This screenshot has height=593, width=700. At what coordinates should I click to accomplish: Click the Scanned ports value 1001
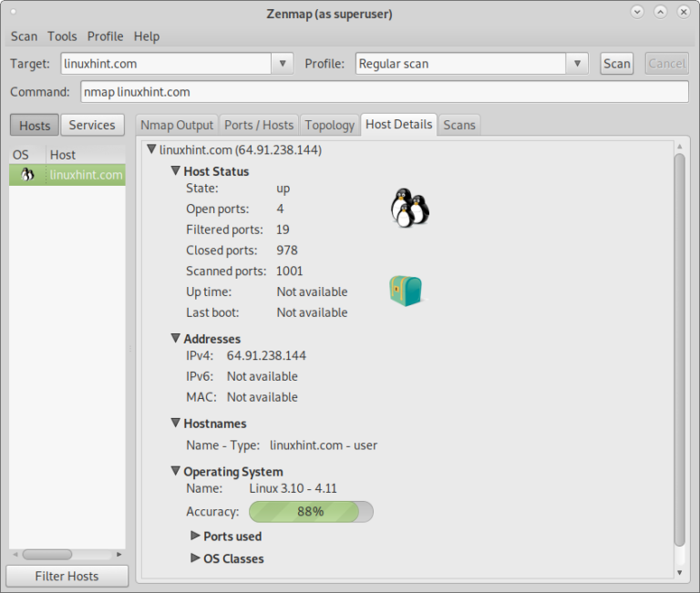coord(289,271)
